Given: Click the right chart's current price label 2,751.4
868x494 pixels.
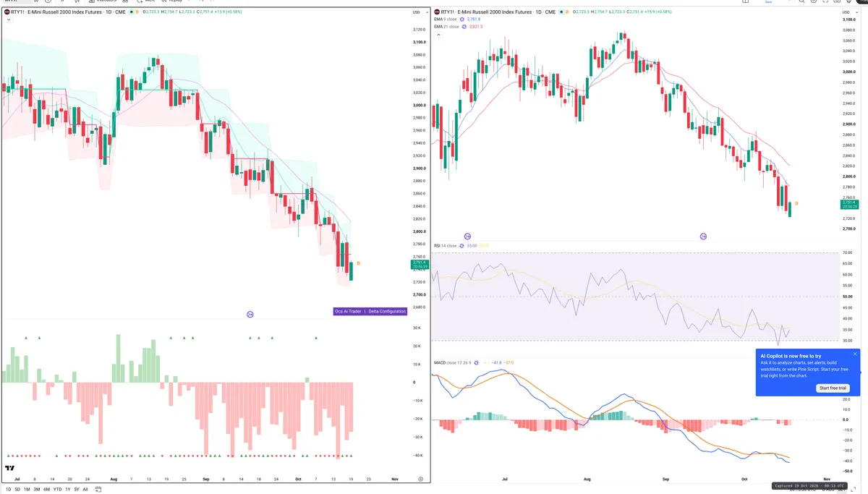Looking at the screenshot, I should 849,203.
